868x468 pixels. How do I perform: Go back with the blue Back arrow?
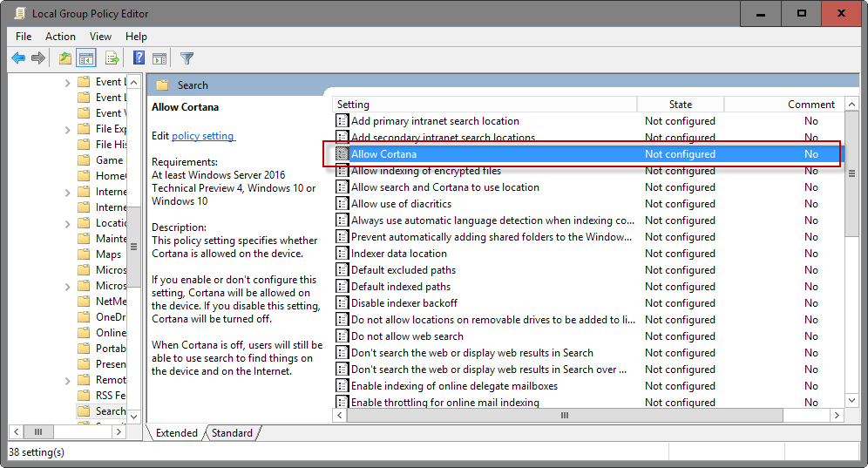pos(18,58)
